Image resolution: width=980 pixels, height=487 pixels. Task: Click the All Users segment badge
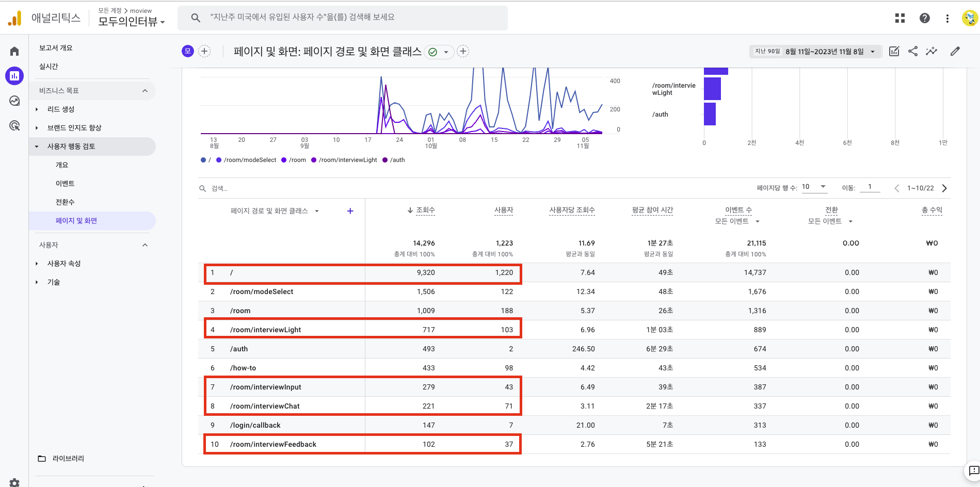[x=188, y=51]
